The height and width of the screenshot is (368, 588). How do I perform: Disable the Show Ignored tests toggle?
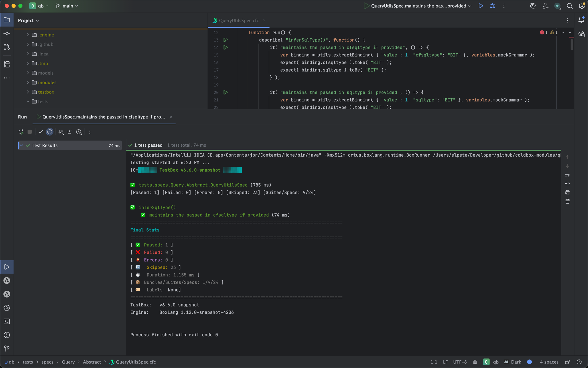coord(50,132)
